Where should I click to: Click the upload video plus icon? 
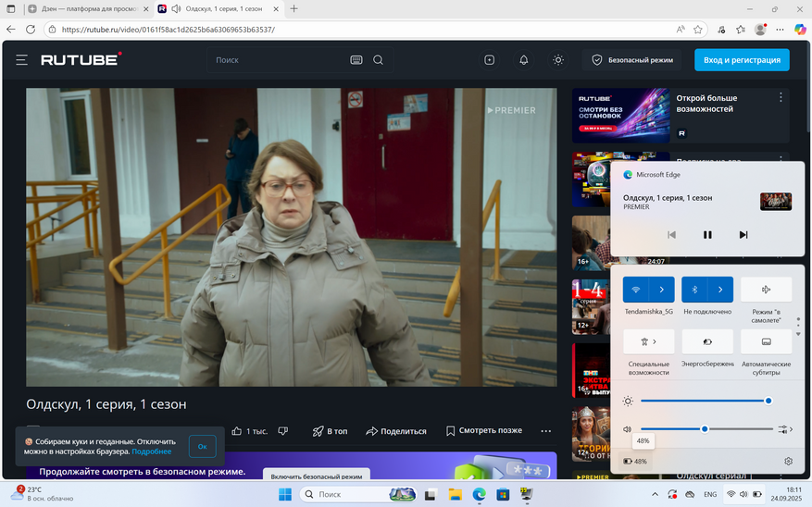click(490, 60)
